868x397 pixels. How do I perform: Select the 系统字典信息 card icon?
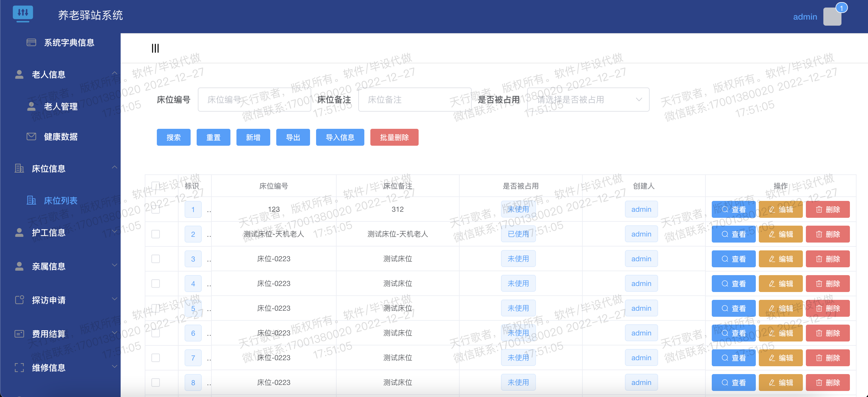click(31, 43)
